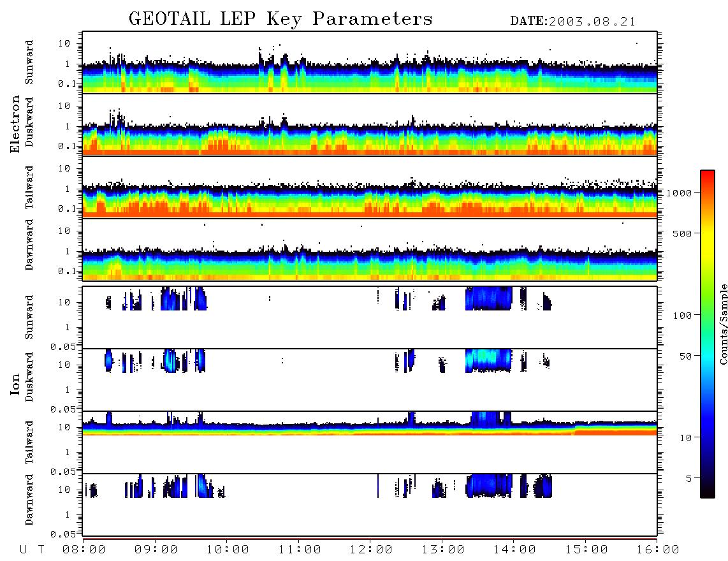Click the colorbar 5 tick label
The height and width of the screenshot is (561, 728).
(689, 478)
